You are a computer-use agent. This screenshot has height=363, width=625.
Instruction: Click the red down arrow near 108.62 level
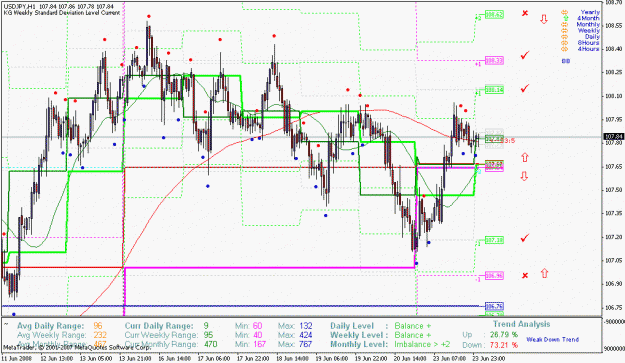pos(544,19)
